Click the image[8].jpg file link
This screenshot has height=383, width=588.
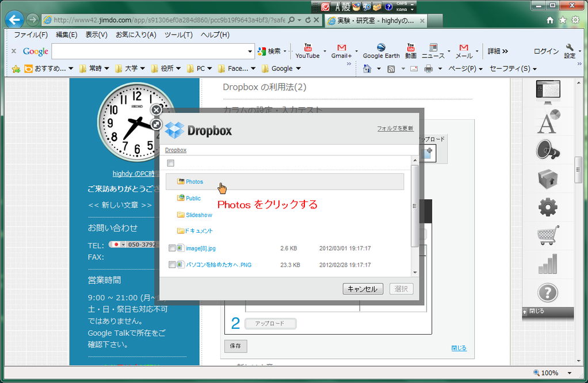[x=201, y=248]
